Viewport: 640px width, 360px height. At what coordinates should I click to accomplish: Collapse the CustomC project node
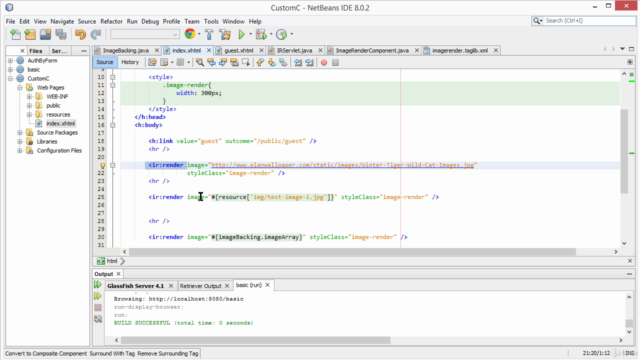(x=10, y=78)
